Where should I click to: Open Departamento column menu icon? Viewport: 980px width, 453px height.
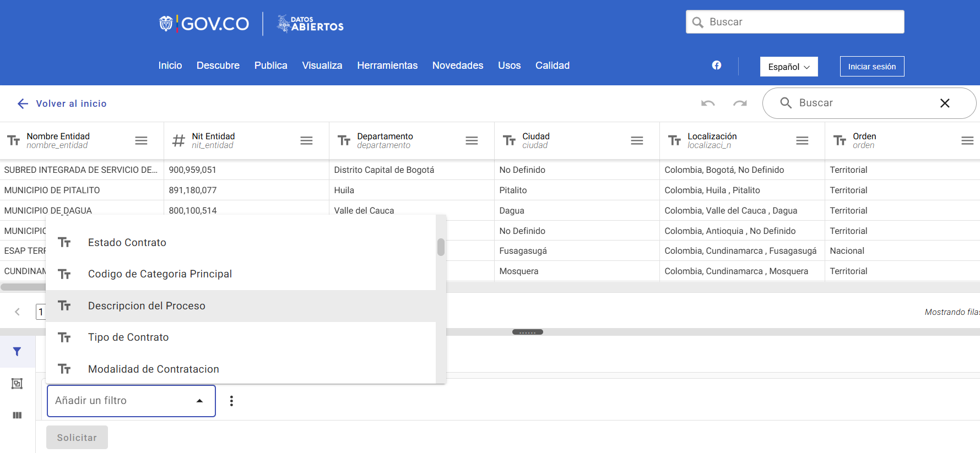pyautogui.click(x=472, y=141)
